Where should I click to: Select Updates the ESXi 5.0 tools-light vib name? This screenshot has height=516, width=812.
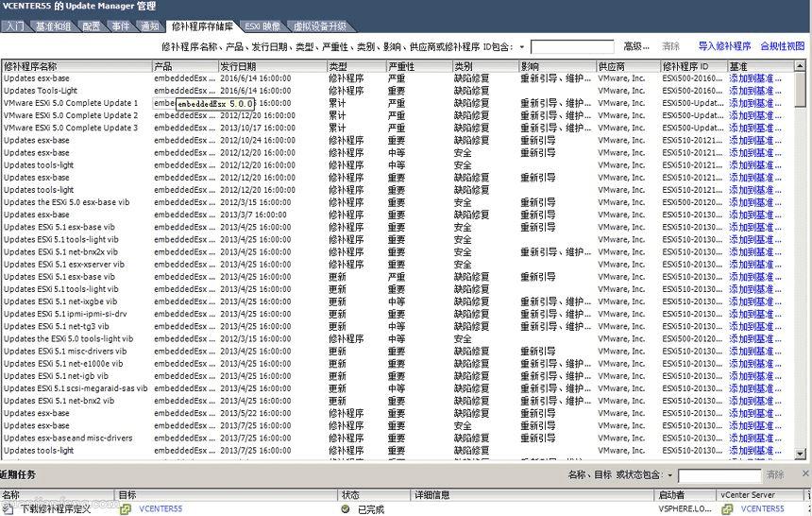click(68, 338)
